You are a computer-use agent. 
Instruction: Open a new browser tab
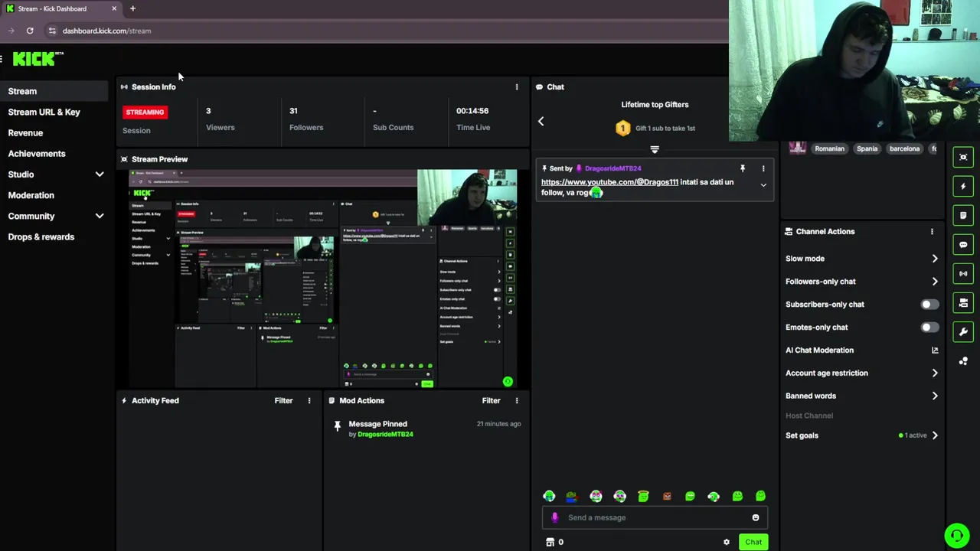pyautogui.click(x=132, y=8)
